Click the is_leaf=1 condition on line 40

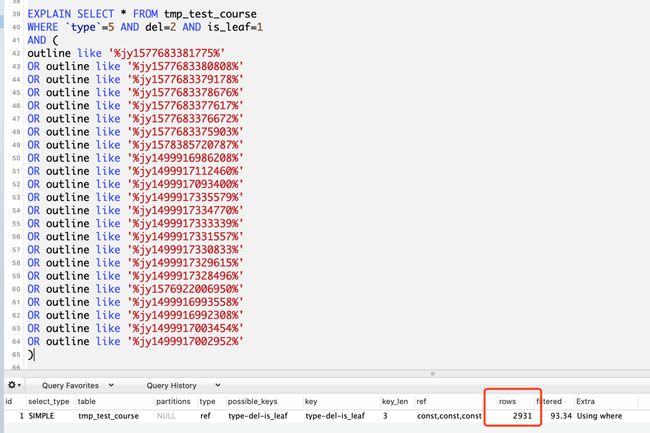click(235, 27)
